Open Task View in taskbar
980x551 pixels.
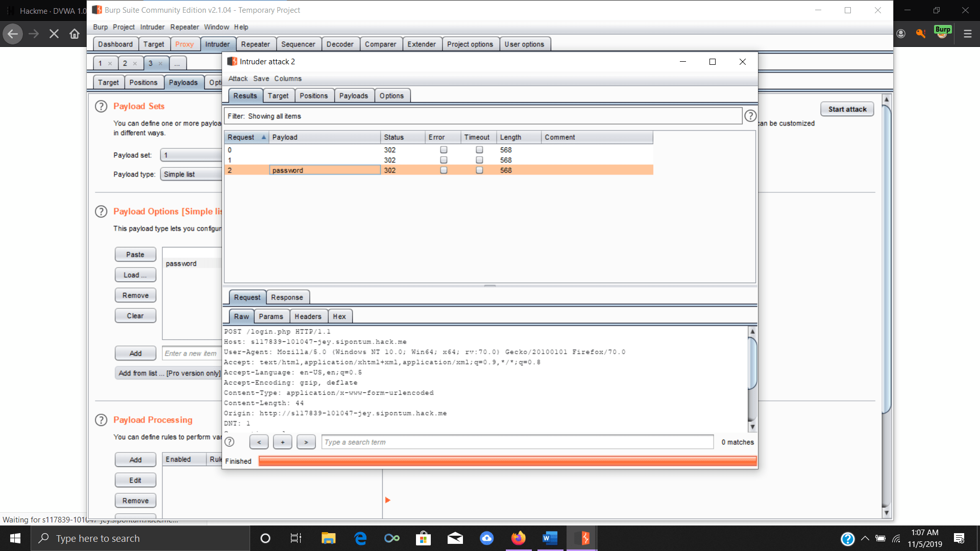point(296,538)
